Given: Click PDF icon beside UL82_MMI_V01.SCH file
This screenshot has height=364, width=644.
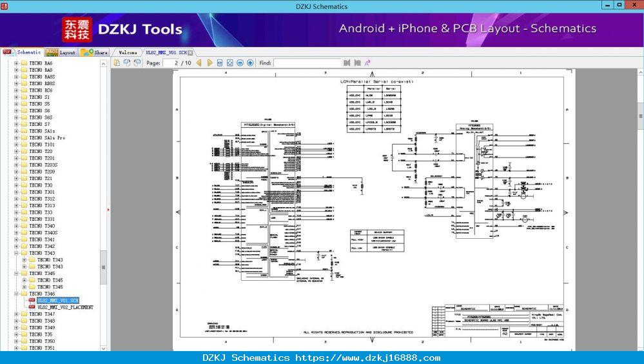Looking at the screenshot, I should pos(32,301).
